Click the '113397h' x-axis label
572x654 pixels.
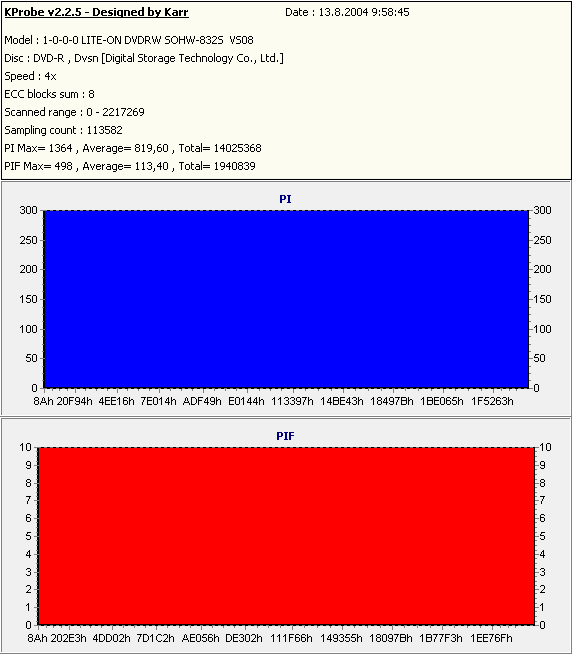coord(292,401)
